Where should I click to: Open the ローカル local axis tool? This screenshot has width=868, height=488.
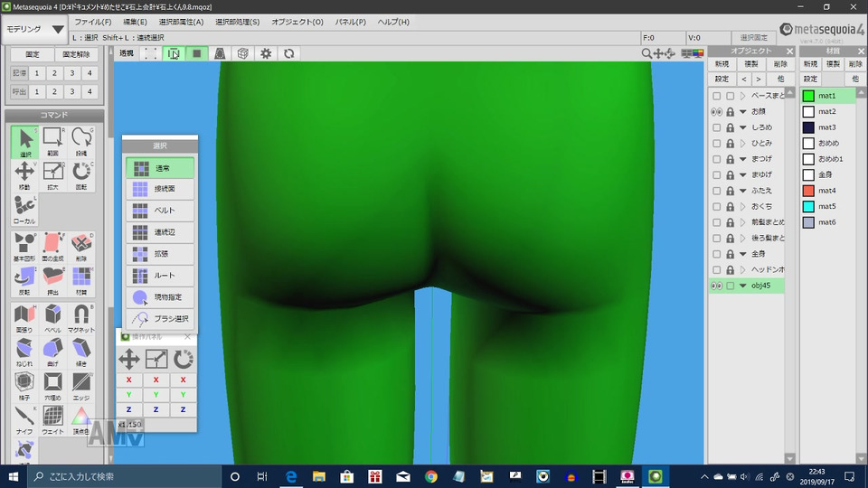pyautogui.click(x=24, y=210)
